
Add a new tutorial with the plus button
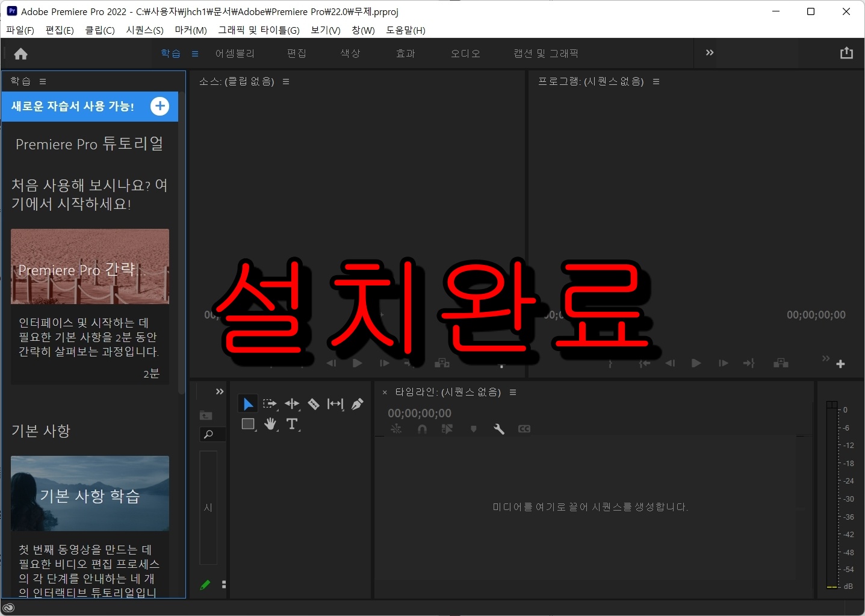point(160,107)
